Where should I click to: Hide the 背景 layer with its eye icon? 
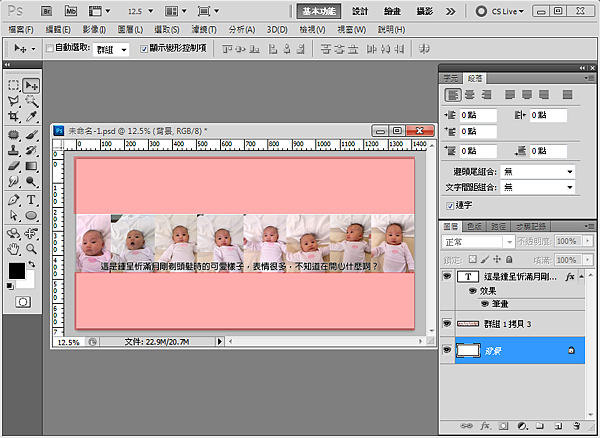click(447, 350)
